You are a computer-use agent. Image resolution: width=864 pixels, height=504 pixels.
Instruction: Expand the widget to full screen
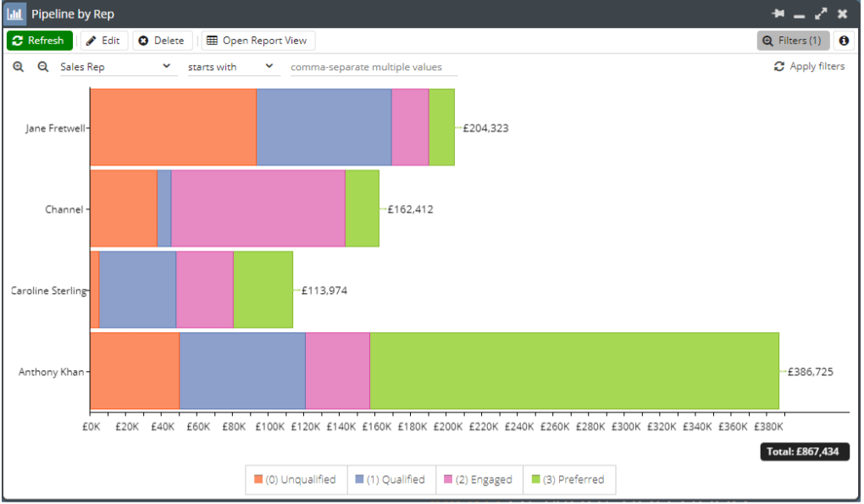[x=821, y=14]
